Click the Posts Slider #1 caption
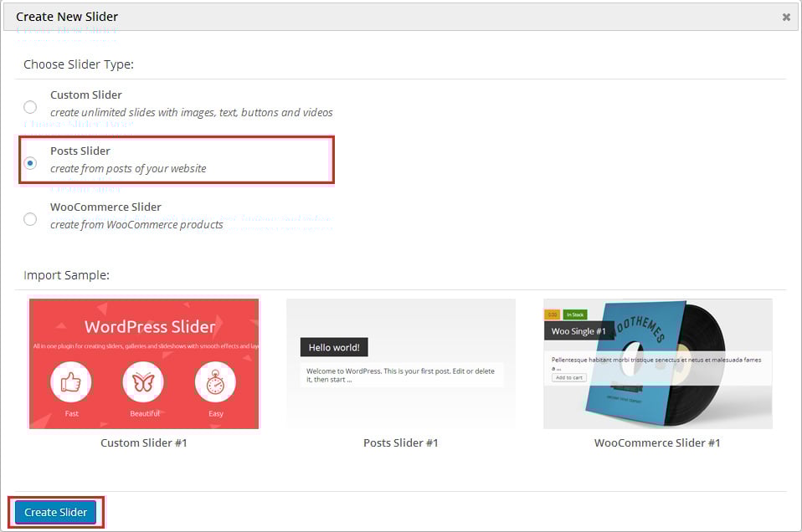Viewport: 802px width, 532px height. [x=400, y=442]
